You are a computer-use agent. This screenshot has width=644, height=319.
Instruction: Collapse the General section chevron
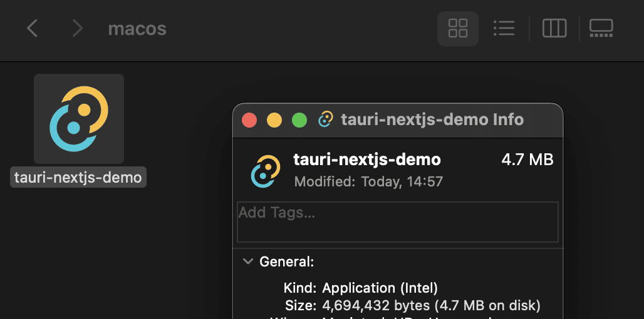(x=248, y=261)
